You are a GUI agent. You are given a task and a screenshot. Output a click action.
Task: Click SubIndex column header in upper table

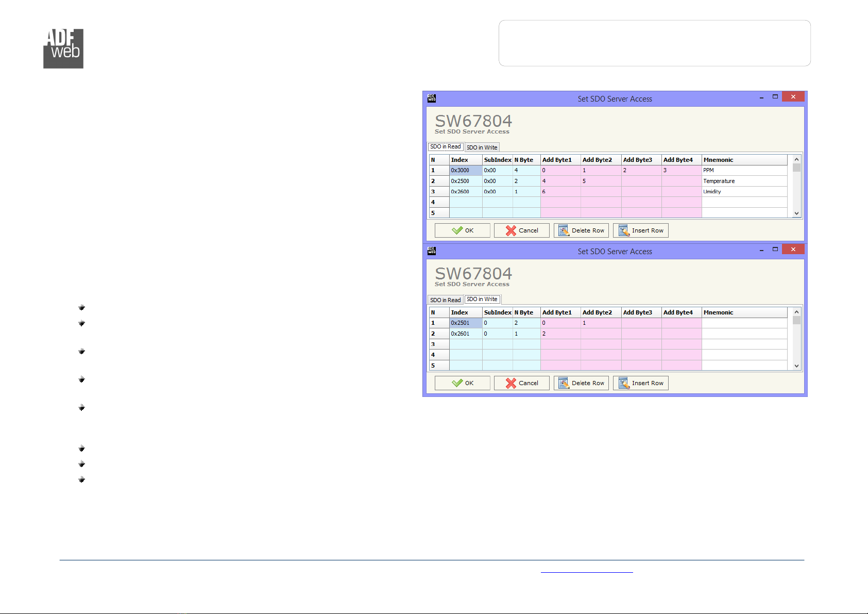pos(498,160)
